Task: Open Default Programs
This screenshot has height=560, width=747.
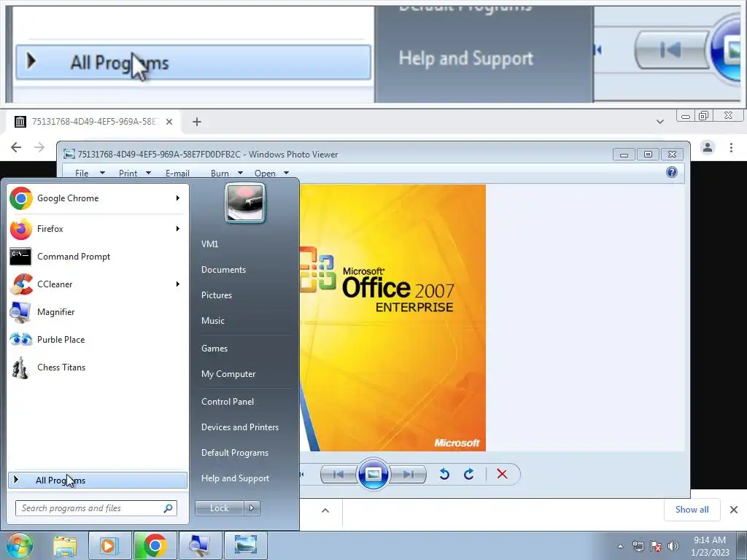Action: tap(234, 453)
